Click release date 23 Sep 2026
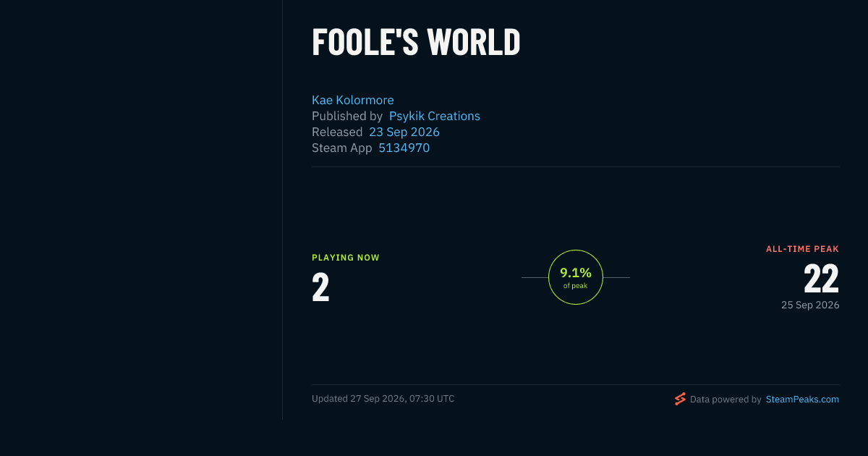Image resolution: width=868 pixels, height=456 pixels. point(404,132)
